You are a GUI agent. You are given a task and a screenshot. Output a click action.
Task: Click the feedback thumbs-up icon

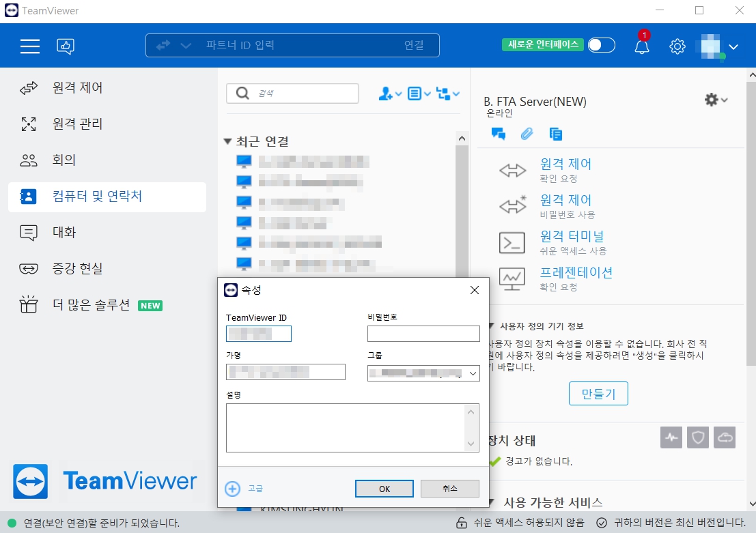(66, 46)
